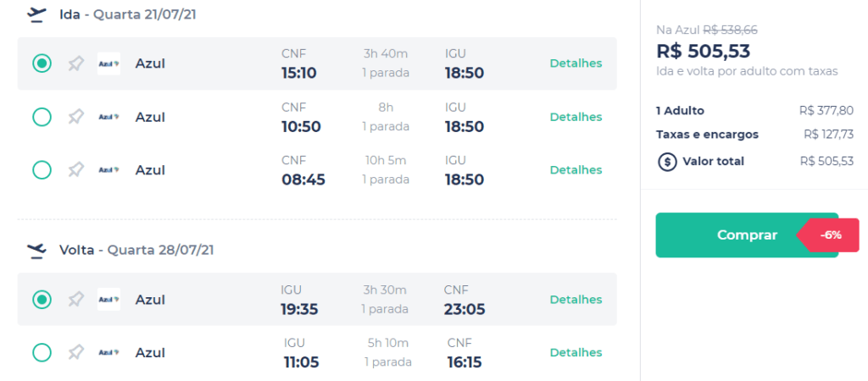Select the 11:05 return flight radio button

coord(42,352)
